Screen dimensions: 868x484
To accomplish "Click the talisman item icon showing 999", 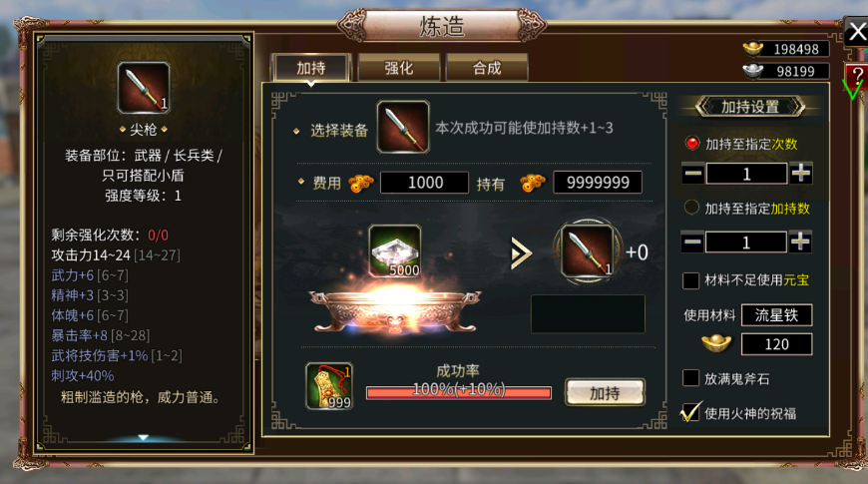I will click(x=329, y=386).
